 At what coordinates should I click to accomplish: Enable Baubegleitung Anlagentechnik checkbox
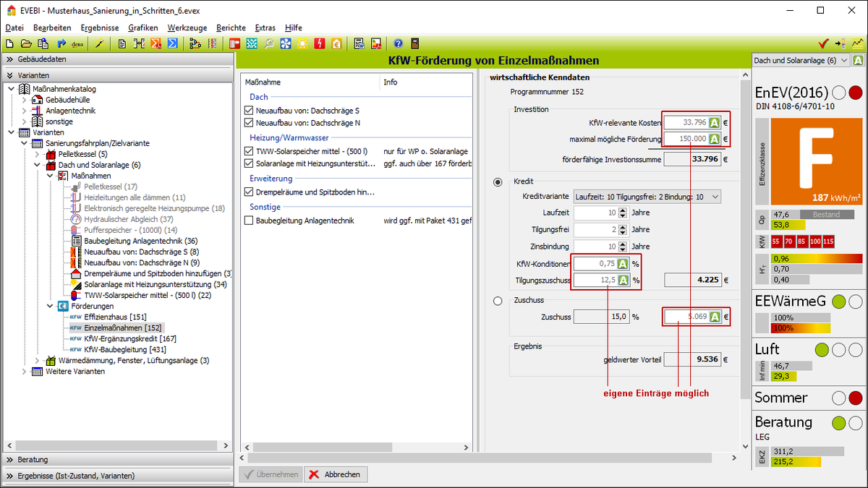(250, 221)
